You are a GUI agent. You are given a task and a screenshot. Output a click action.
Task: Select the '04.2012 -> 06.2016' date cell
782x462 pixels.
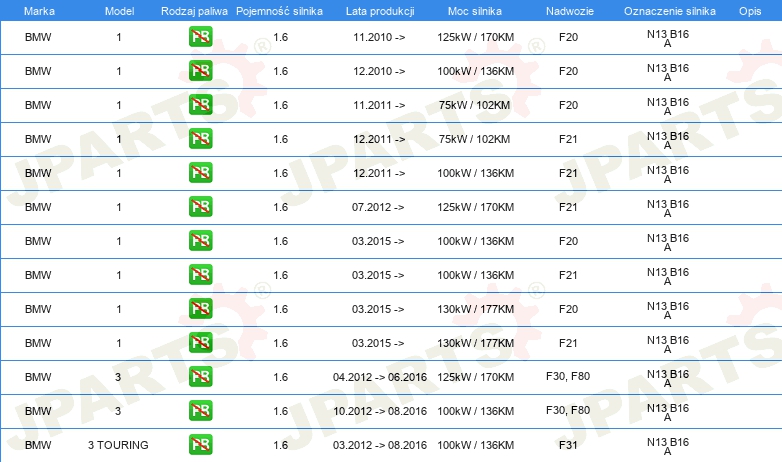pos(380,377)
